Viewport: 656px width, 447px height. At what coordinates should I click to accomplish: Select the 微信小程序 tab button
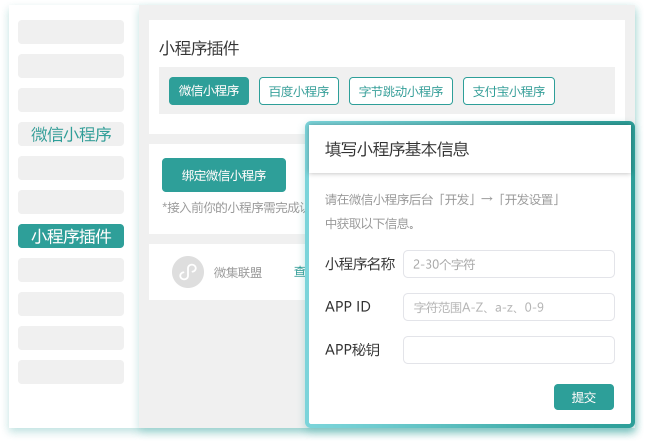(209, 91)
